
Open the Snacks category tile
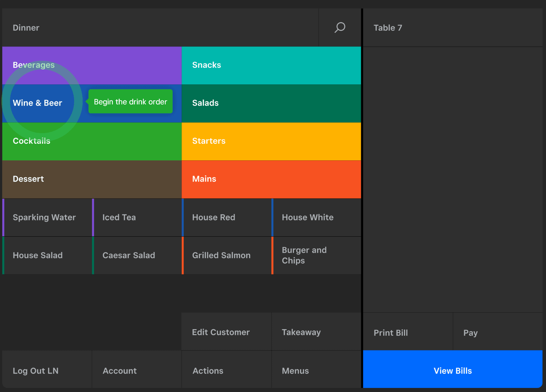(271, 65)
